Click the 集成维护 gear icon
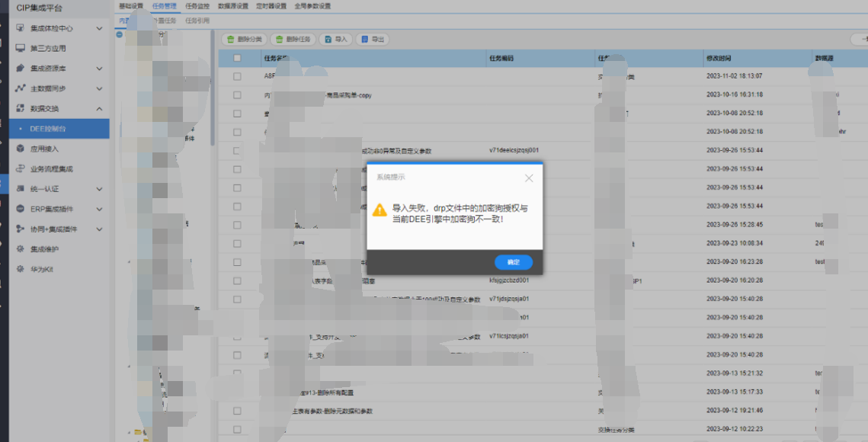Image resolution: width=868 pixels, height=442 pixels. click(21, 248)
